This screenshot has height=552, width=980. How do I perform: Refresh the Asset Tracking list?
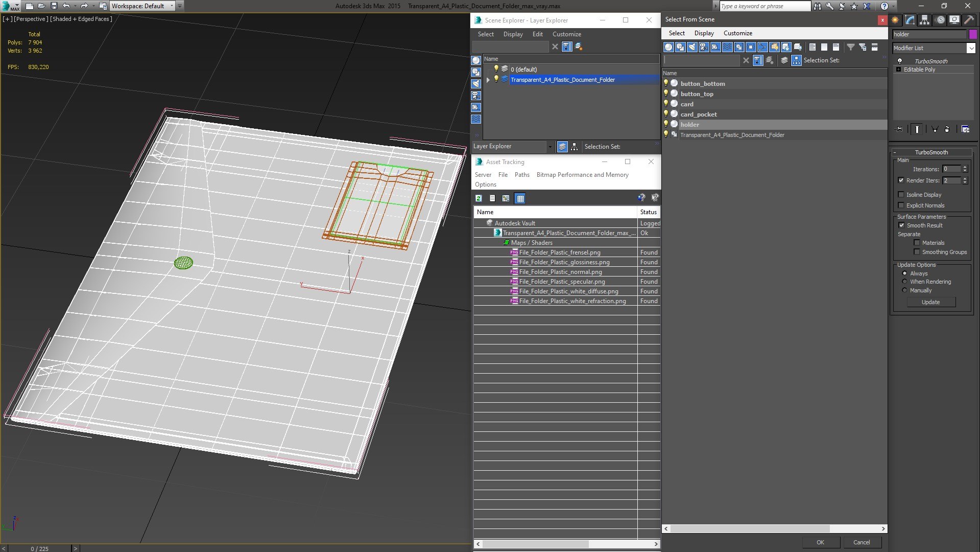point(479,198)
